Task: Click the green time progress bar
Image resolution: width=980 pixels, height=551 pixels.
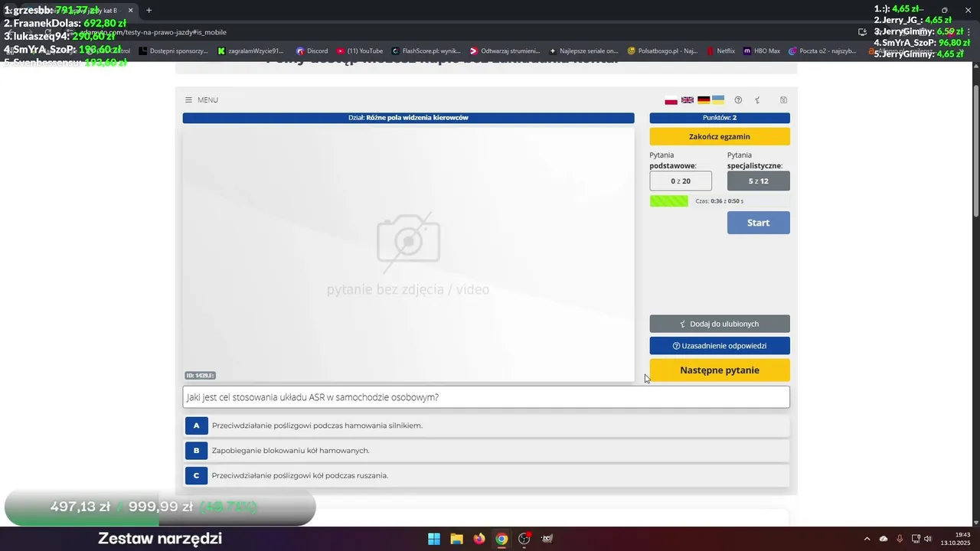Action: pos(669,201)
